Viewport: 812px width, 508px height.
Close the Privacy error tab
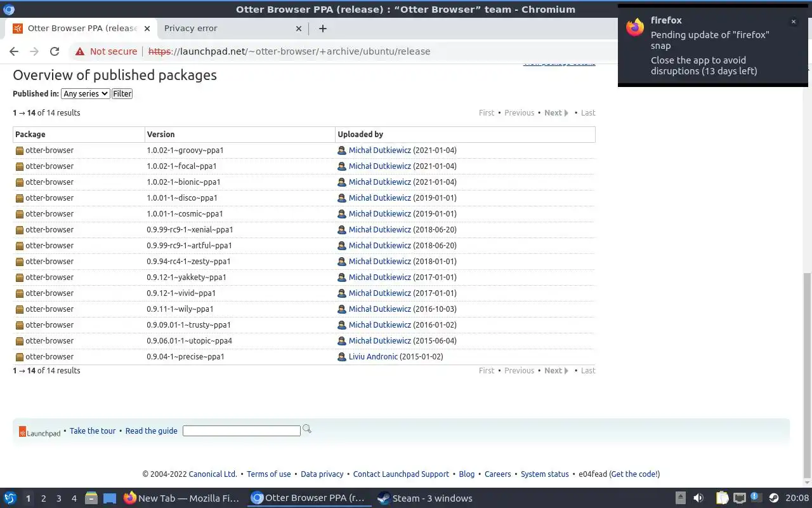click(x=299, y=28)
